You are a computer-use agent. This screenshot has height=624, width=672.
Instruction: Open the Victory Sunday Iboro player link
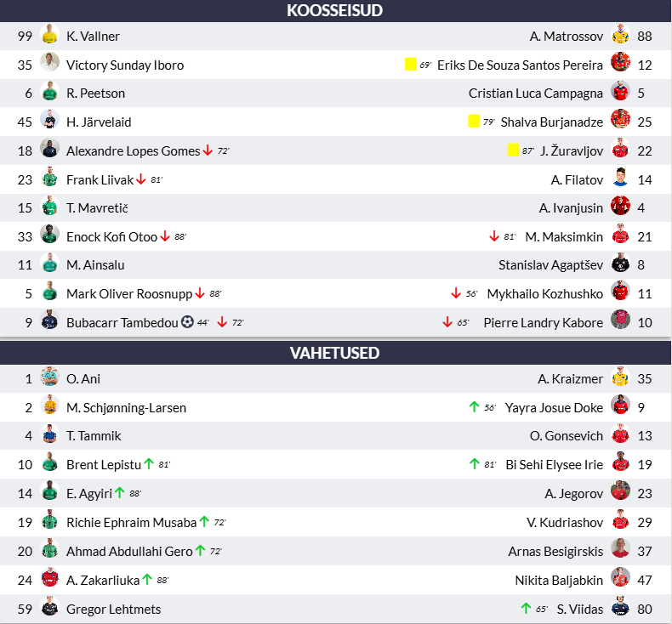(125, 65)
